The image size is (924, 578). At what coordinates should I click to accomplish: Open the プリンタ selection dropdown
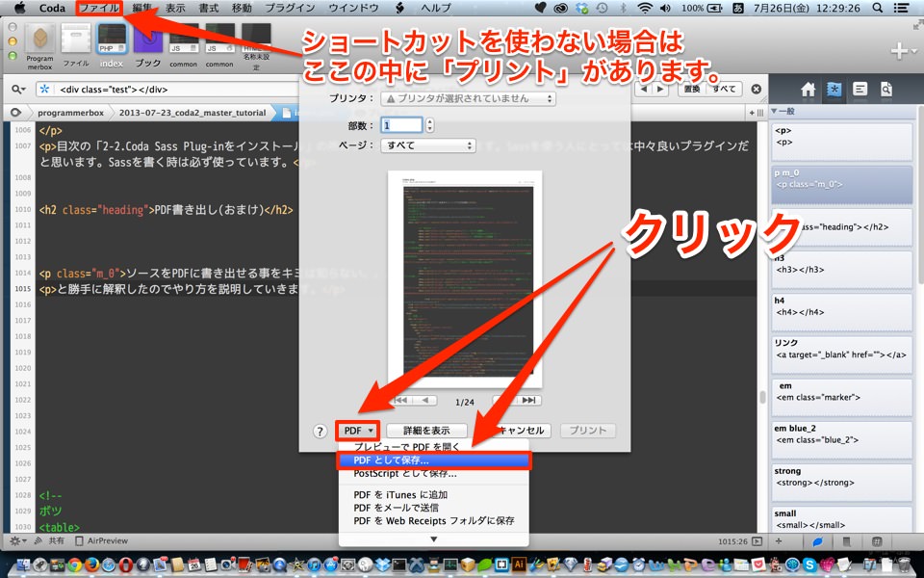pos(468,98)
